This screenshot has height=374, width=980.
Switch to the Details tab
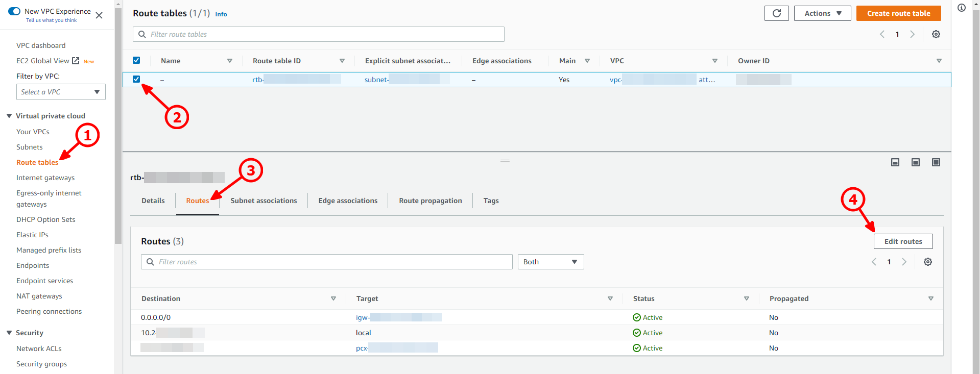coord(153,201)
